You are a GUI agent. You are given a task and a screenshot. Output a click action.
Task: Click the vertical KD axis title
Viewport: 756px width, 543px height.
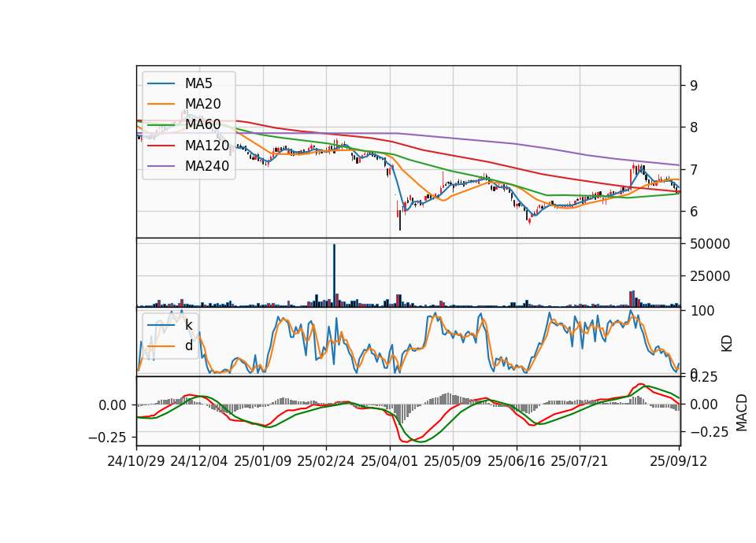(727, 343)
